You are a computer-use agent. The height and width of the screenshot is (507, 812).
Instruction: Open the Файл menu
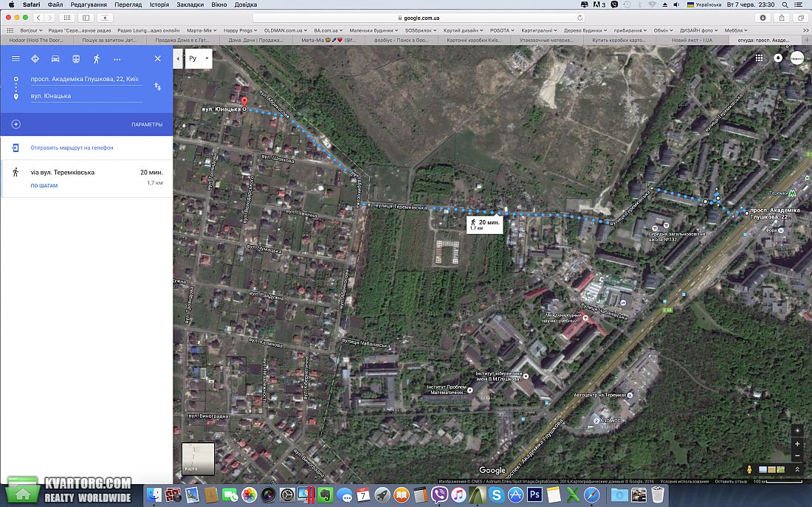point(55,4)
